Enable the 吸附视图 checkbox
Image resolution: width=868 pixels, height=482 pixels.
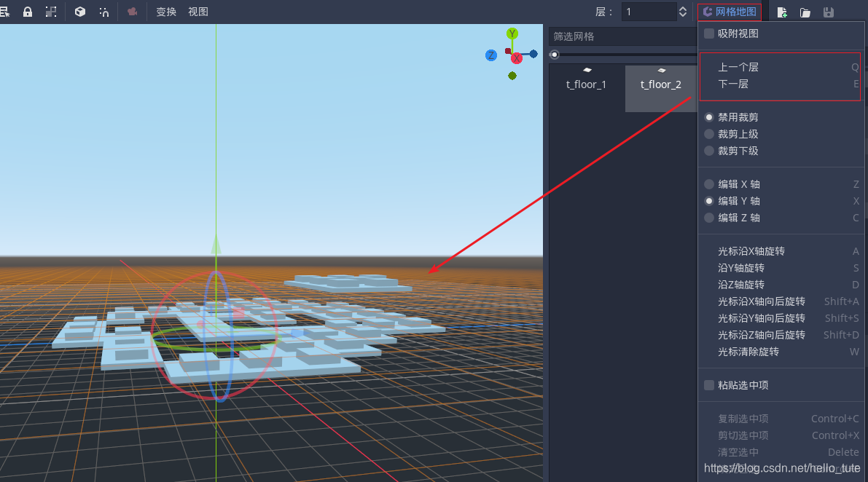click(709, 33)
